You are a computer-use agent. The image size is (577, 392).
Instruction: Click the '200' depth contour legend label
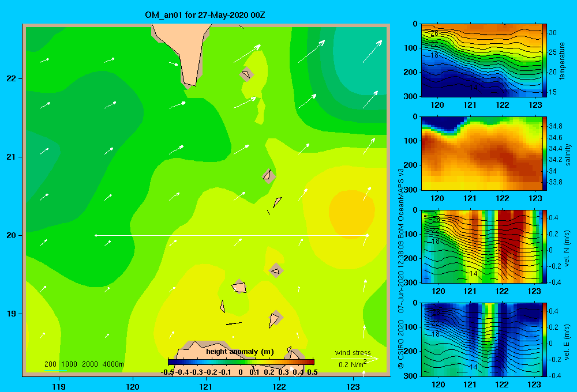pyautogui.click(x=50, y=364)
